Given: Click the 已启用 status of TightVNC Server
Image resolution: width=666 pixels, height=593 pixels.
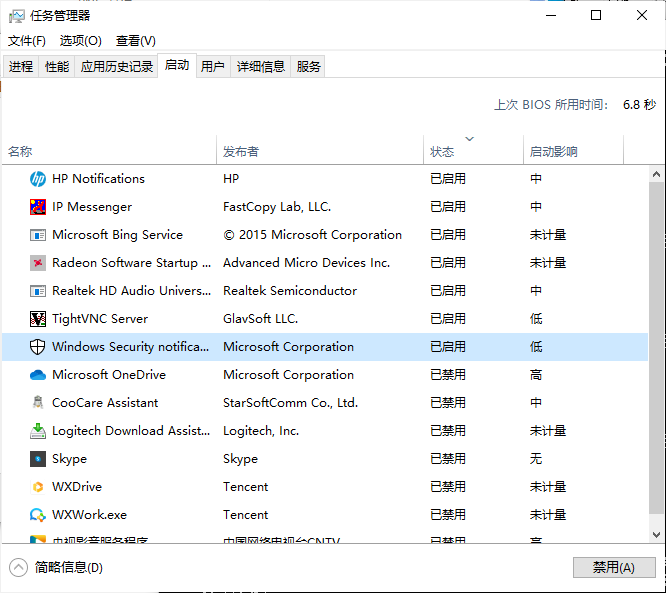Looking at the screenshot, I should click(x=448, y=319).
